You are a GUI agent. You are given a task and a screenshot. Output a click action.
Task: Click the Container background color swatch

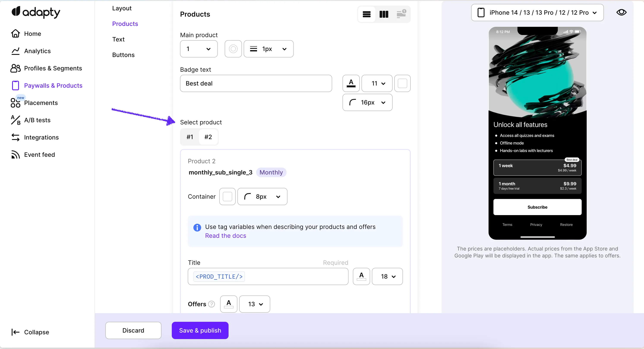click(227, 197)
